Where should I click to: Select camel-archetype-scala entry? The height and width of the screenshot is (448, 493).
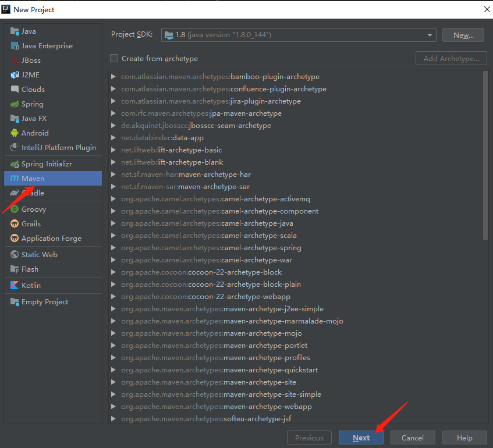209,236
